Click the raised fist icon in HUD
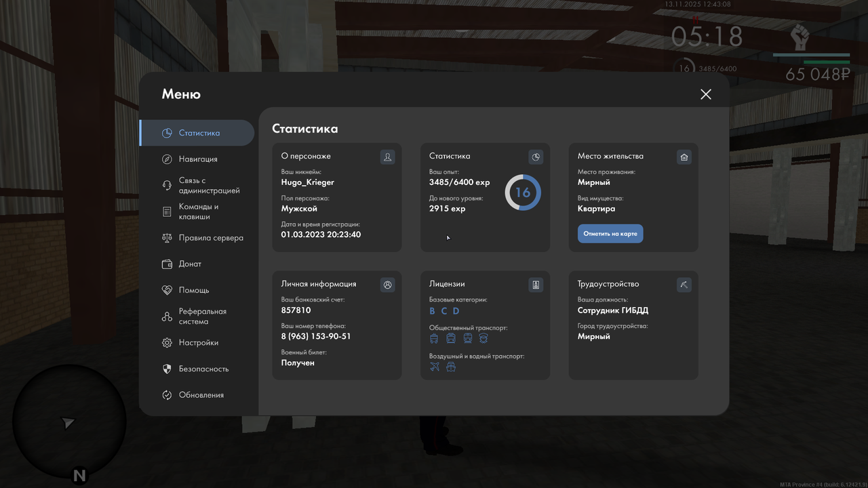 tap(801, 38)
